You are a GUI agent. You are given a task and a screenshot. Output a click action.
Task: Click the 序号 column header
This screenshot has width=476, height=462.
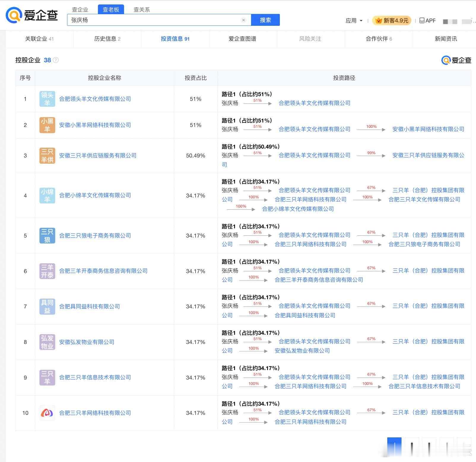tap(25, 78)
